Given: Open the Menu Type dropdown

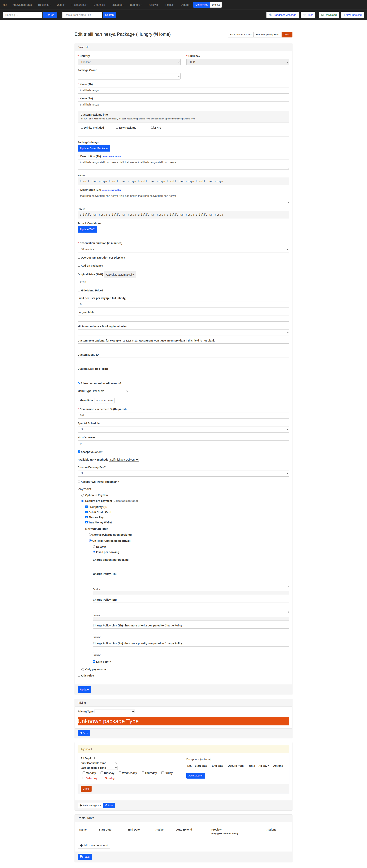Looking at the screenshot, I should point(110,391).
